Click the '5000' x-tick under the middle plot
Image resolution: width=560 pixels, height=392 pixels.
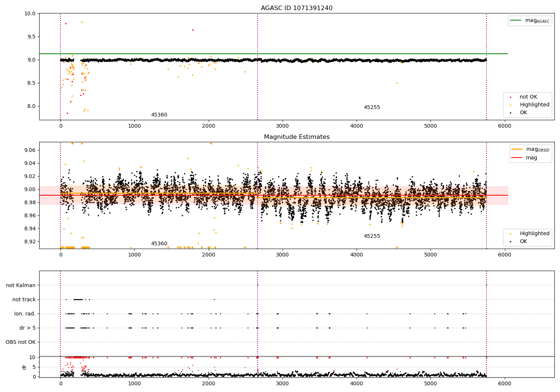[430, 255]
